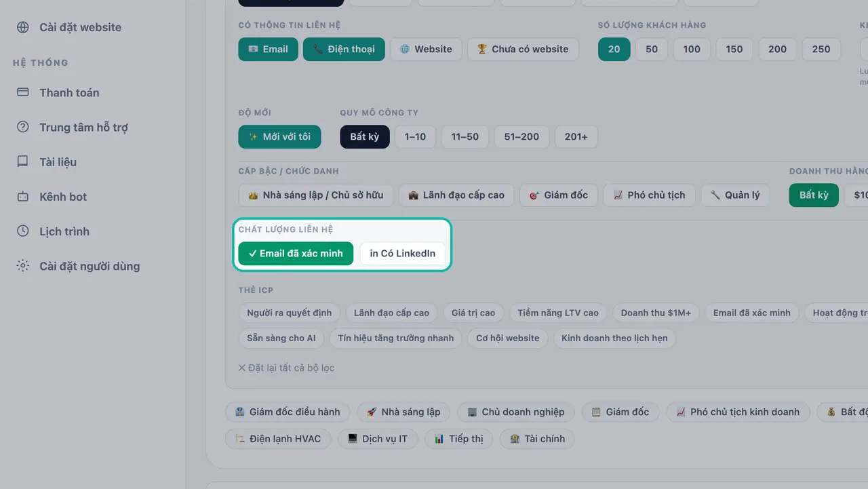Add the Doanh thu $1M+ ICP tag
Image resolution: width=868 pixels, height=489 pixels.
656,313
